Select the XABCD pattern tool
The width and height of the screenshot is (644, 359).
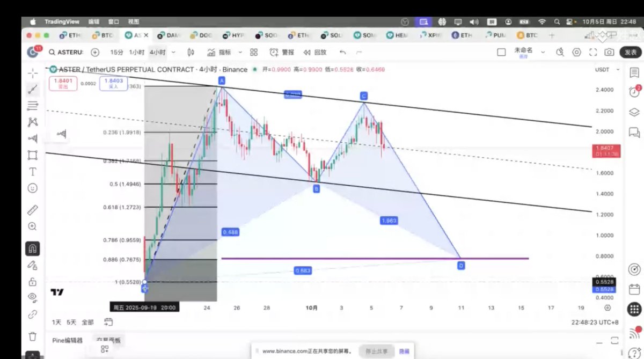[x=32, y=122]
